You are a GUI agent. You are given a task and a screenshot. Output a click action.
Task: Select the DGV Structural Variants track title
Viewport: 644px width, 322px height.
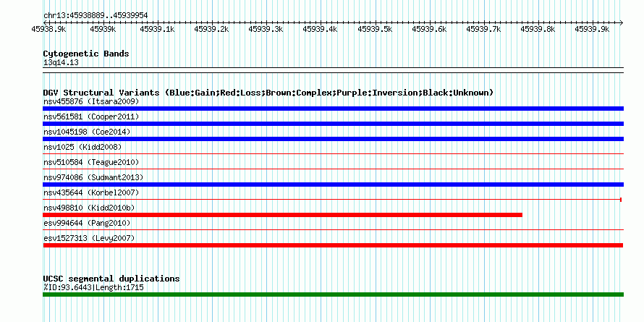pyautogui.click(x=268, y=93)
